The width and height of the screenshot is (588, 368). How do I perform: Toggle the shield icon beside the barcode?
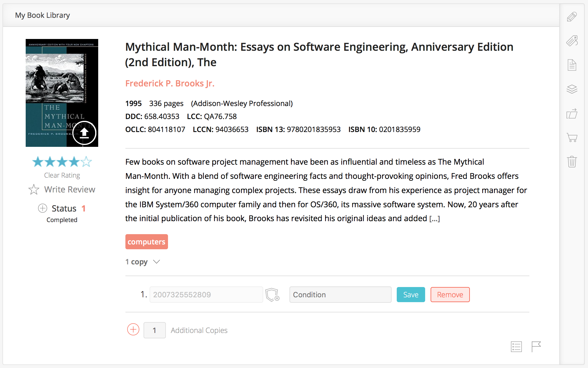coord(272,295)
